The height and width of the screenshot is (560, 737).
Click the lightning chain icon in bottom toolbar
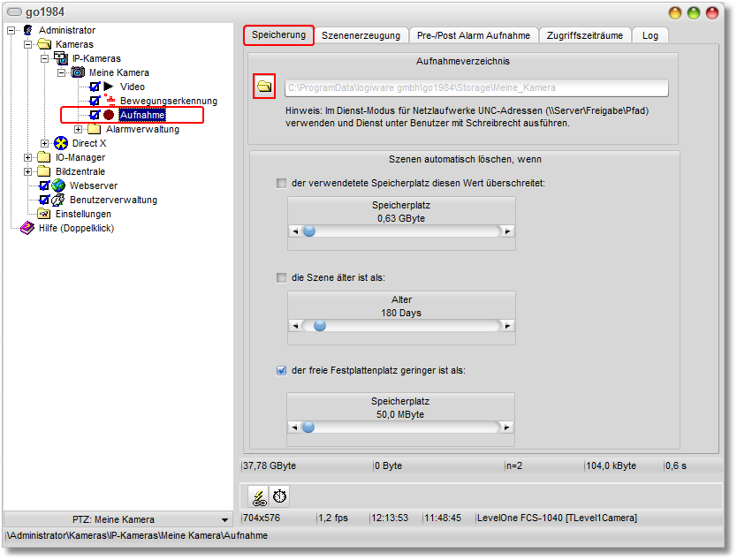[258, 496]
